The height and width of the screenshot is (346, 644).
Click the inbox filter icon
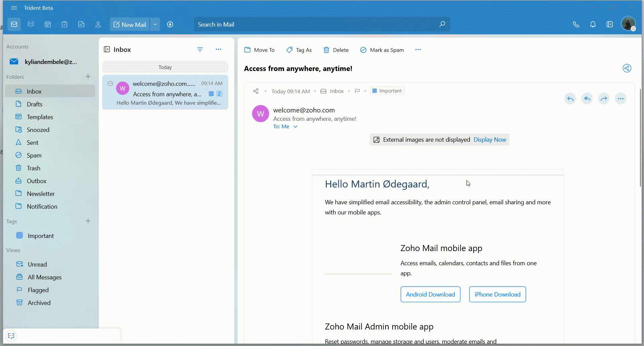point(200,49)
